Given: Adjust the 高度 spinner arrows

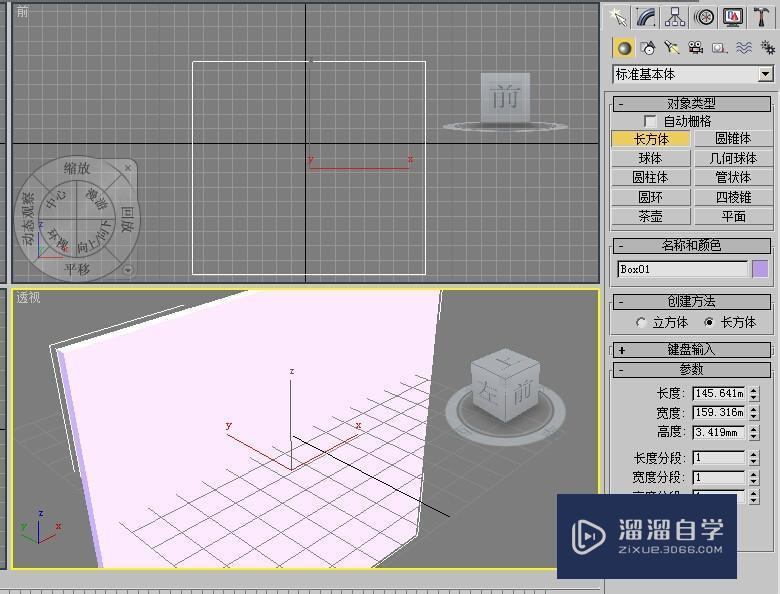Looking at the screenshot, I should click(754, 432).
